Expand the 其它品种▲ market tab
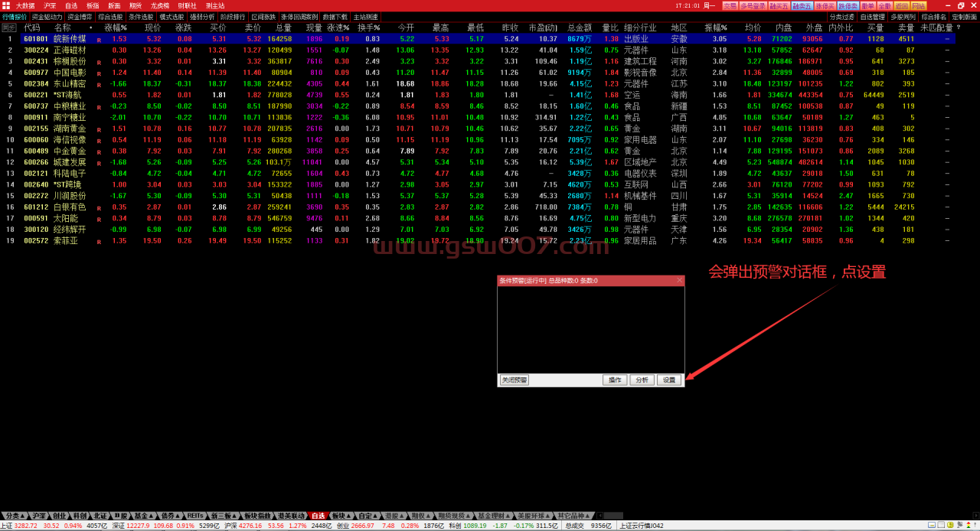 tap(573, 516)
